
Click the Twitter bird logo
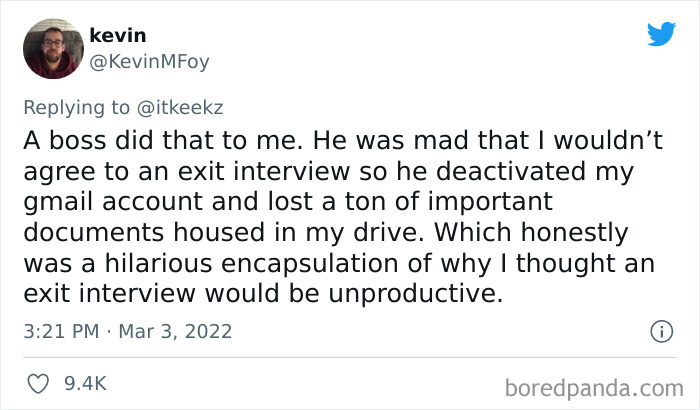[661, 34]
